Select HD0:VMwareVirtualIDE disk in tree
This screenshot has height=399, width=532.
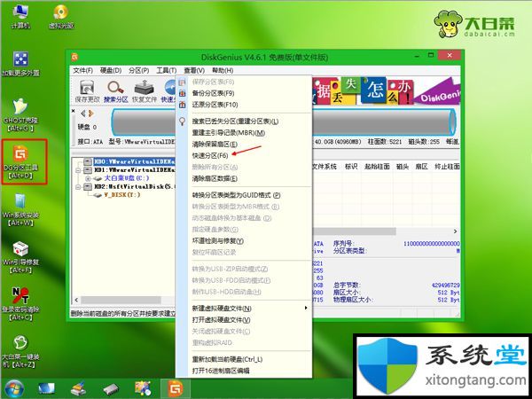click(x=135, y=161)
